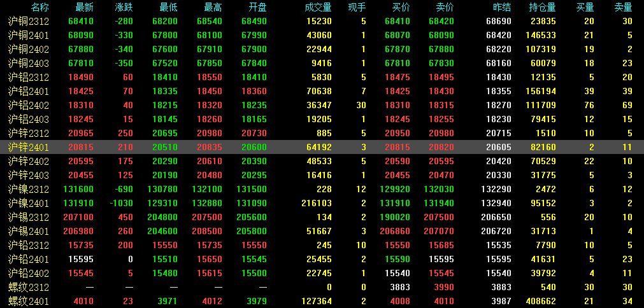
Task: Select the 沪铜2312 contract row
Action: (322, 22)
